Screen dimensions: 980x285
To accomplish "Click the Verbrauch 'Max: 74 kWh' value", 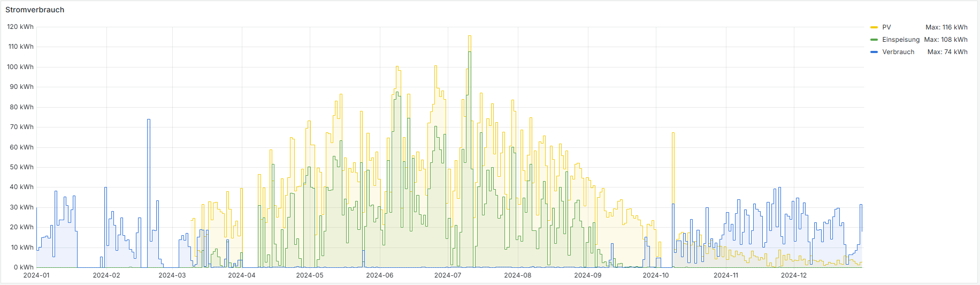I will [947, 52].
